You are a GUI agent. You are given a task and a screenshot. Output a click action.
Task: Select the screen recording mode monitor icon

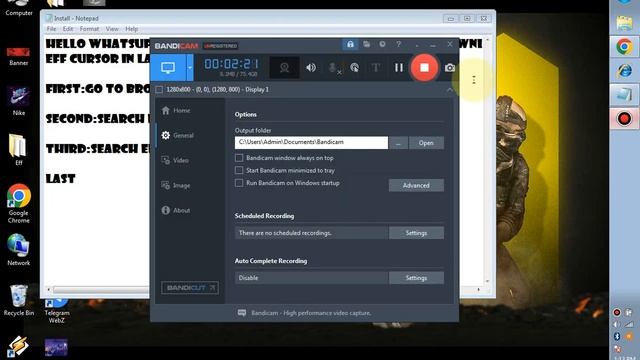point(168,67)
